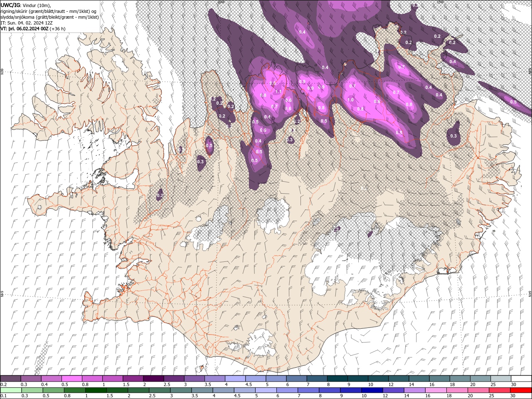Click the '18' label in the upper legend
The image size is (532, 399).
pos(452,384)
